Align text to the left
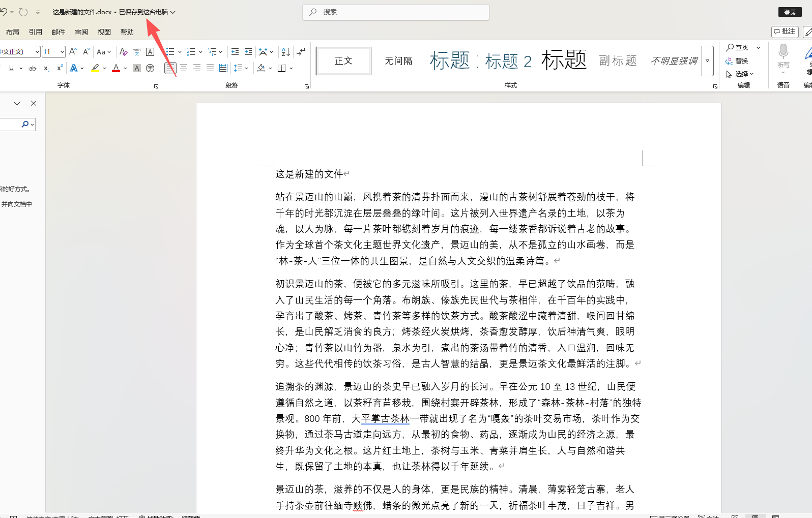Viewport: 812px width, 518px height. (x=170, y=68)
